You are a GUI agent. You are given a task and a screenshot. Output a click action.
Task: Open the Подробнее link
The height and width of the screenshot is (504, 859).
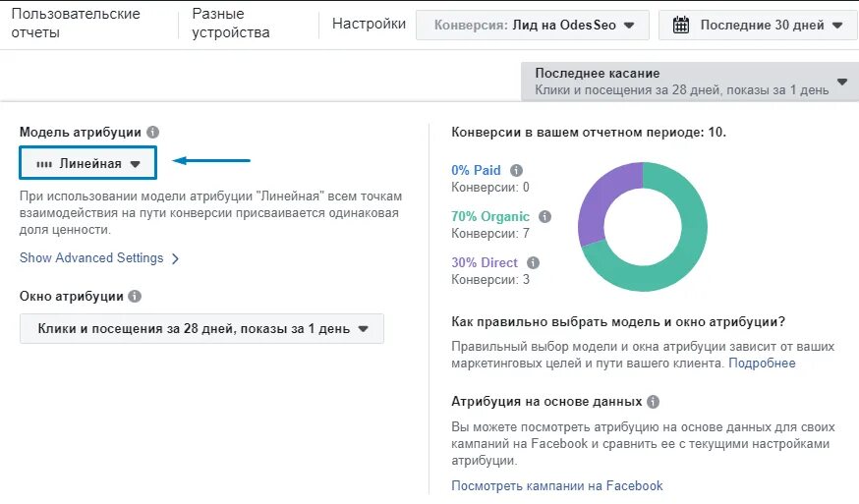coord(762,364)
